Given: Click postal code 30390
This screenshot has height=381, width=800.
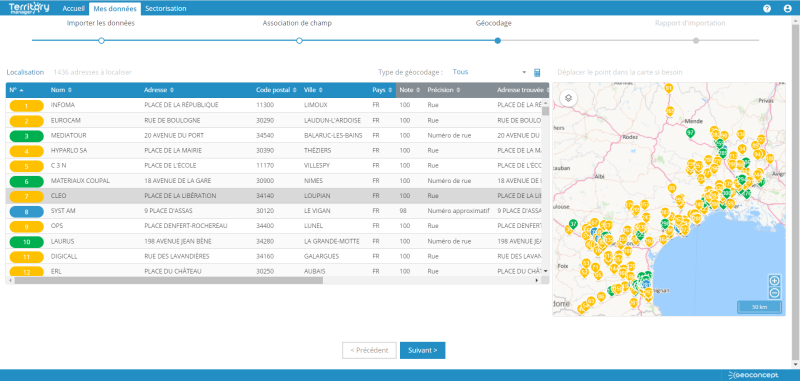Looking at the screenshot, I should click(x=264, y=150).
